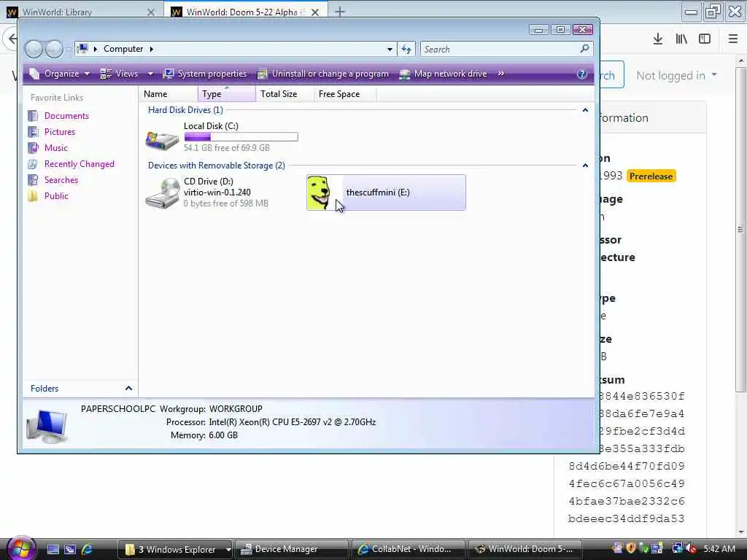
Task: Sort by the Name column
Action: pos(169,94)
